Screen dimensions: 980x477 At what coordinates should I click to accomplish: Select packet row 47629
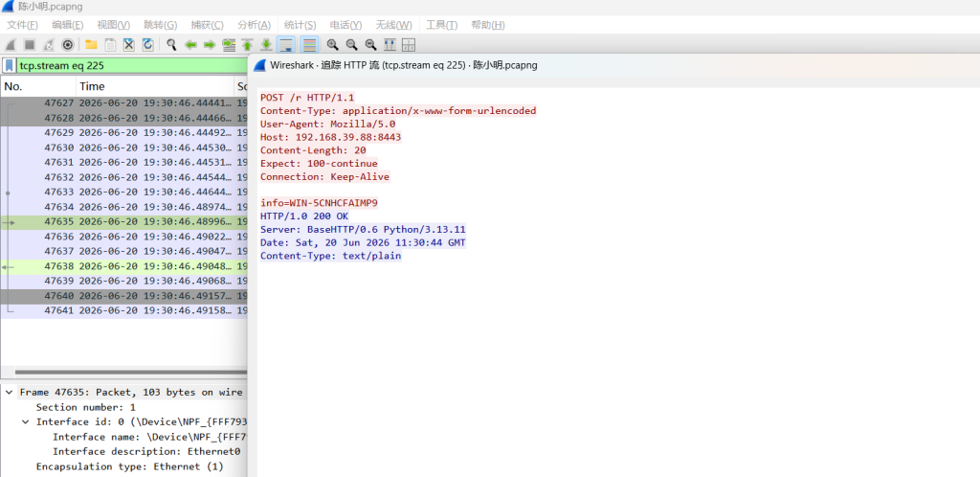[x=123, y=132]
